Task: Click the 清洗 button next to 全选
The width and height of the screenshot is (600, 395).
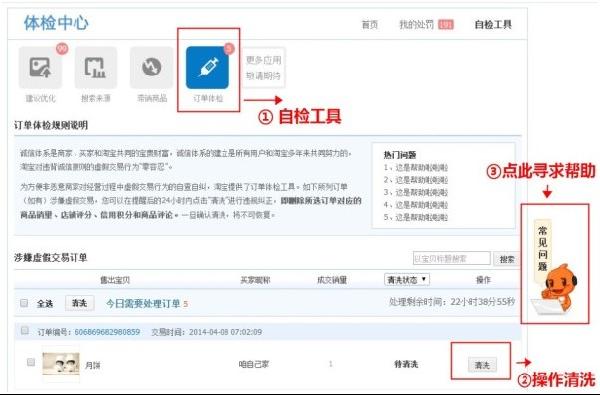Action: coord(80,303)
